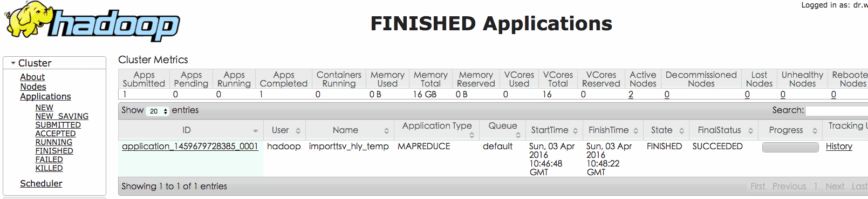Screen dimensions: 868x199
Task: Focus the Search input field
Action: (x=837, y=110)
